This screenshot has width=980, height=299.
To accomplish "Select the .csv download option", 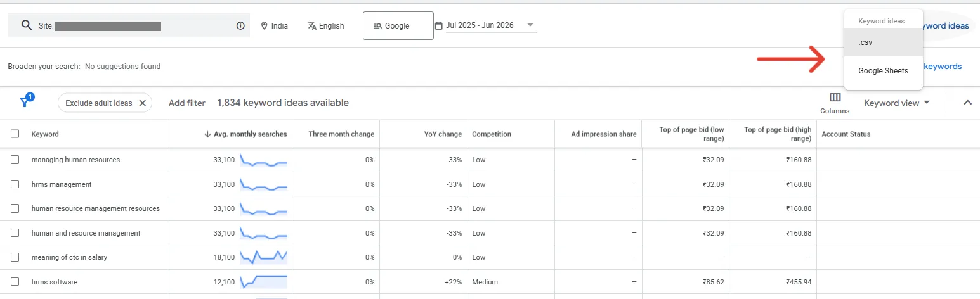I will (884, 42).
